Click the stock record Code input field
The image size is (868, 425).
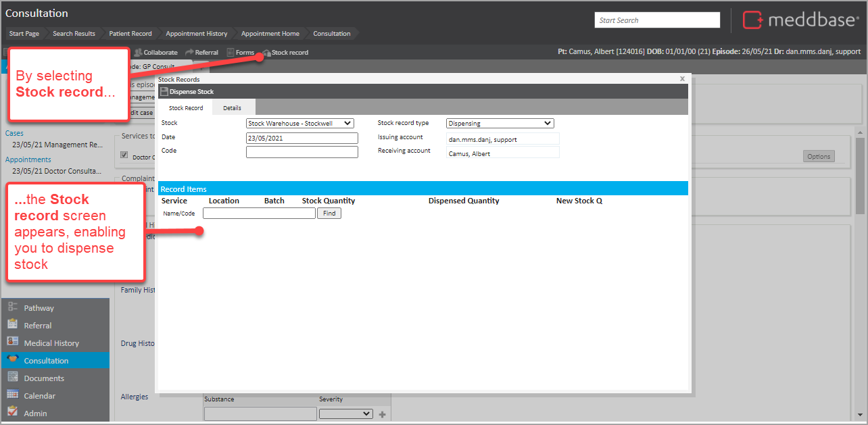pos(302,152)
